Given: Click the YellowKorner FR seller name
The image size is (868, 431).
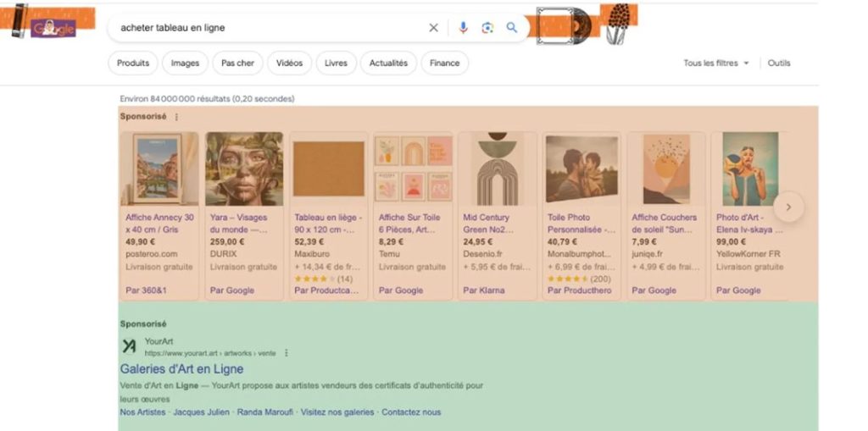Looking at the screenshot, I should pos(748,255).
